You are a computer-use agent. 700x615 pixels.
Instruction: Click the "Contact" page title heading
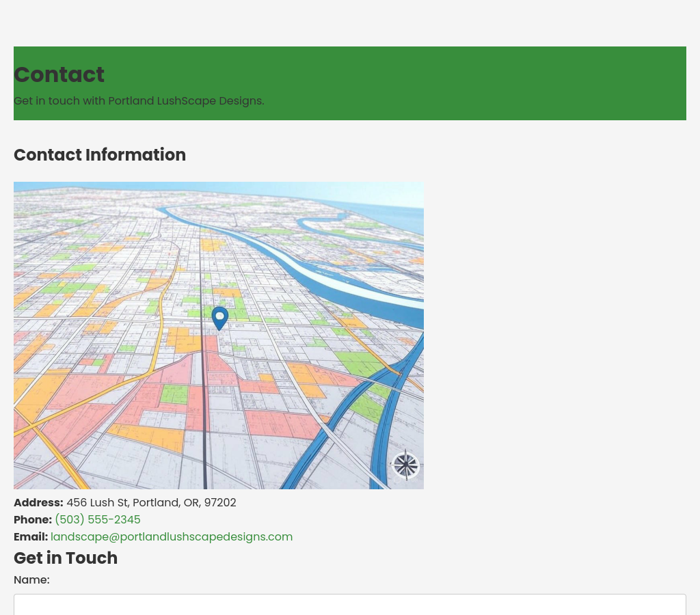coord(59,74)
